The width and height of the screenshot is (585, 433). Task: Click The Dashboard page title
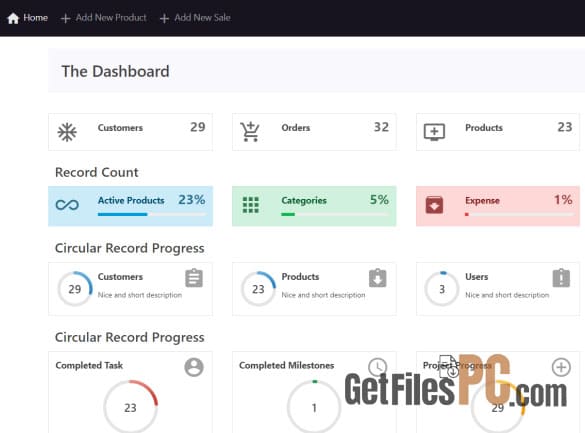click(115, 71)
